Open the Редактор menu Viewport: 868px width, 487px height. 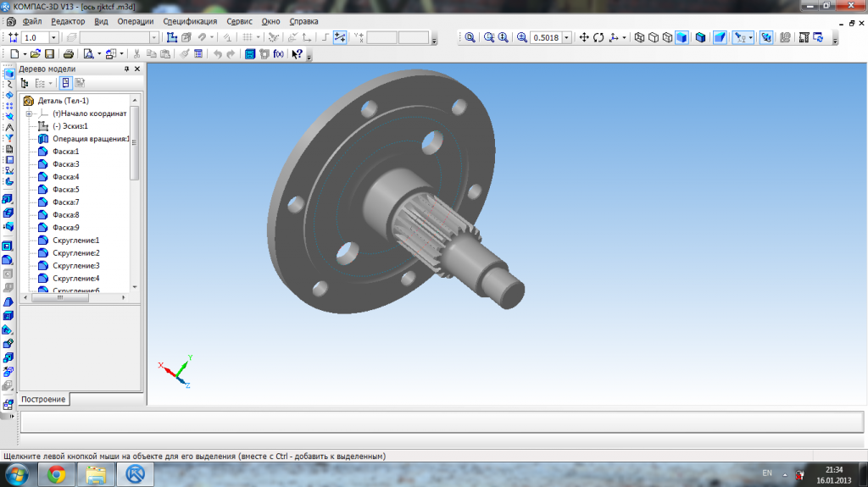click(x=68, y=21)
